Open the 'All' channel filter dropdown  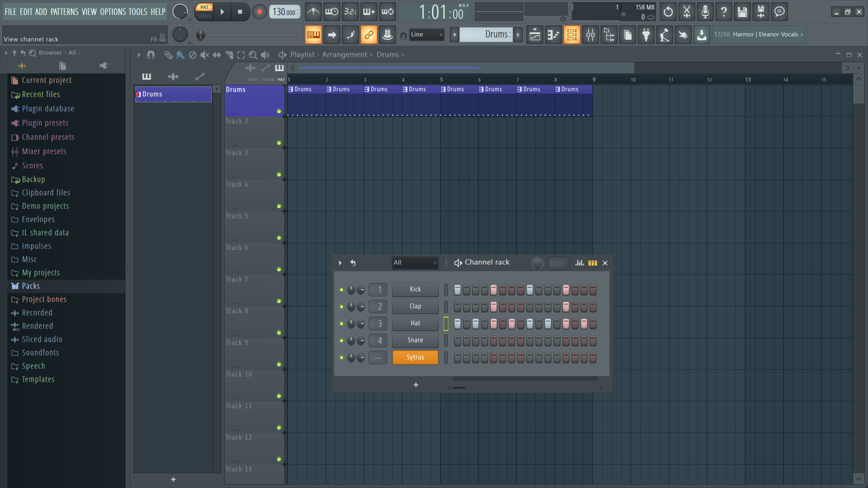(x=415, y=263)
